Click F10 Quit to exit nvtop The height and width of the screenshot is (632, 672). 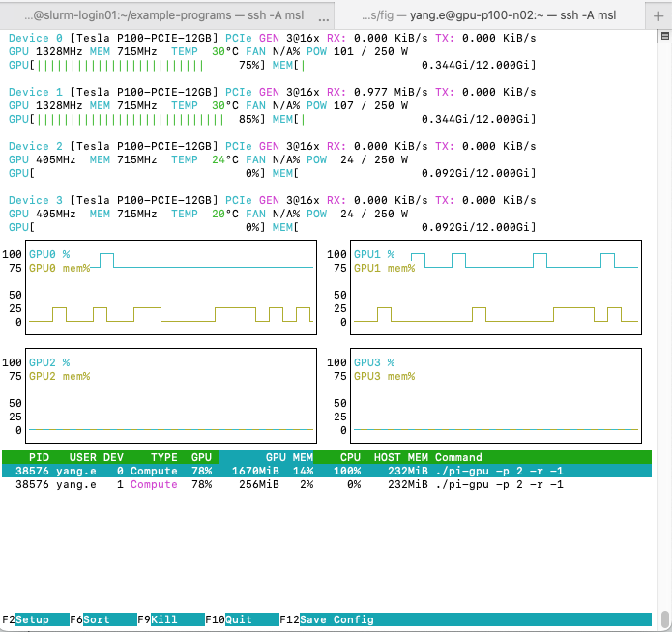pyautogui.click(x=242, y=619)
